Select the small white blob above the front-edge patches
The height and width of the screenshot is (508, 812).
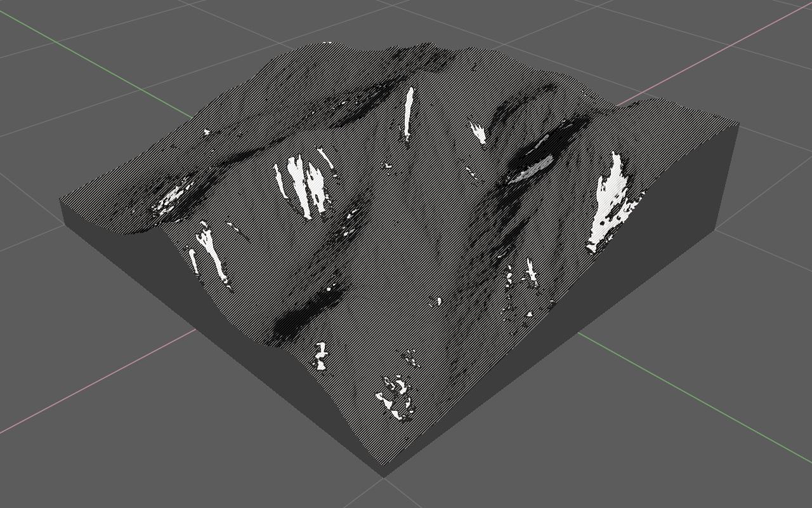(x=320, y=357)
